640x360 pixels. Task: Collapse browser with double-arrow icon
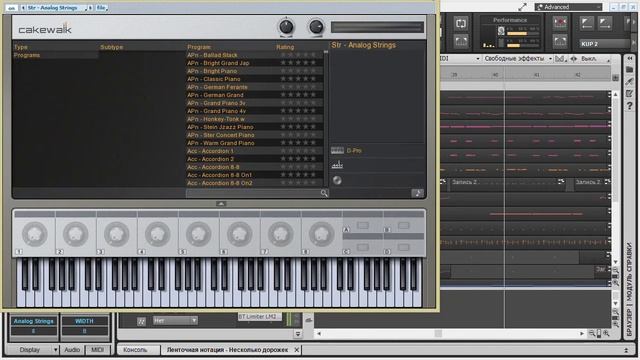pos(630,59)
